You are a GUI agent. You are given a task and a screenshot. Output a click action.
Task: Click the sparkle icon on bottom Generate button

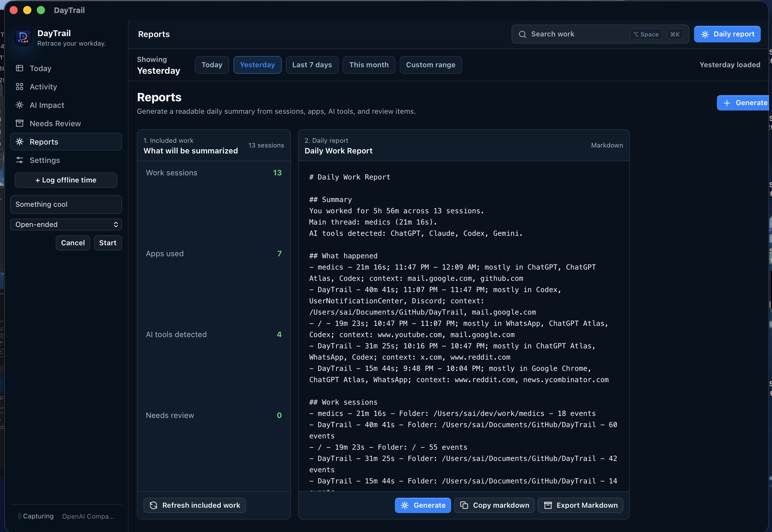point(405,505)
